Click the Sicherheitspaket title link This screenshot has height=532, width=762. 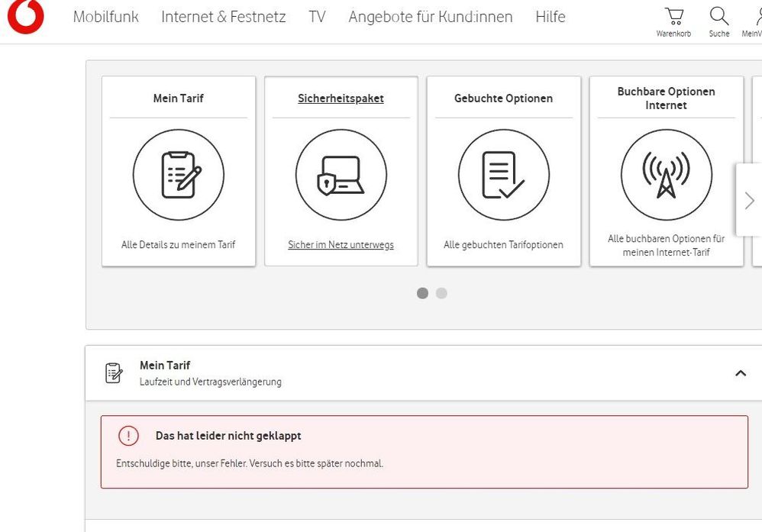tap(341, 98)
